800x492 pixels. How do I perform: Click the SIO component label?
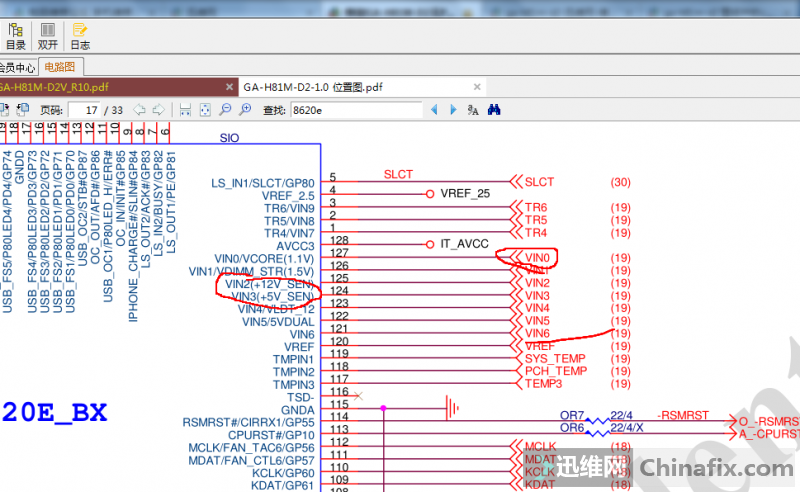229,138
